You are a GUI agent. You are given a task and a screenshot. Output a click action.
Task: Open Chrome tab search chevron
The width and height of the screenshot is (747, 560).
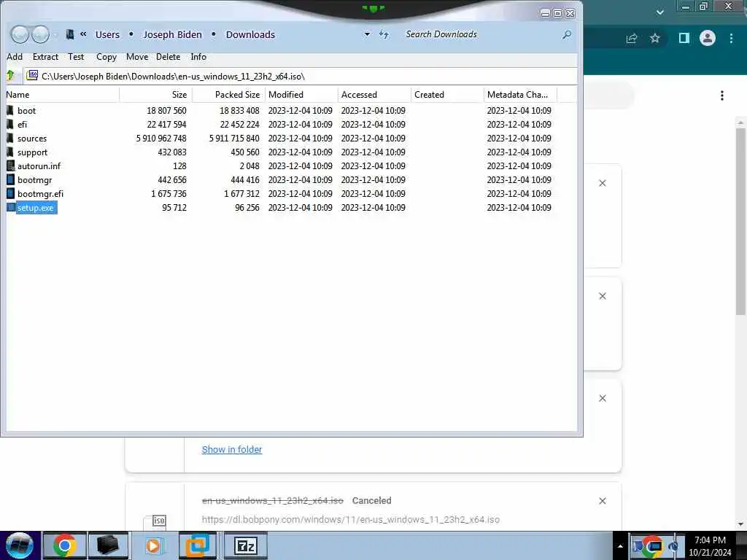pyautogui.click(x=659, y=12)
